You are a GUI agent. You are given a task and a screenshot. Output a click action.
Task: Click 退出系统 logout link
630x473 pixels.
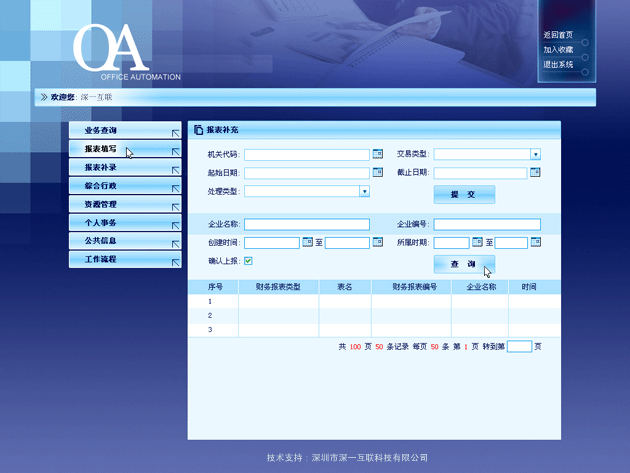pyautogui.click(x=558, y=64)
